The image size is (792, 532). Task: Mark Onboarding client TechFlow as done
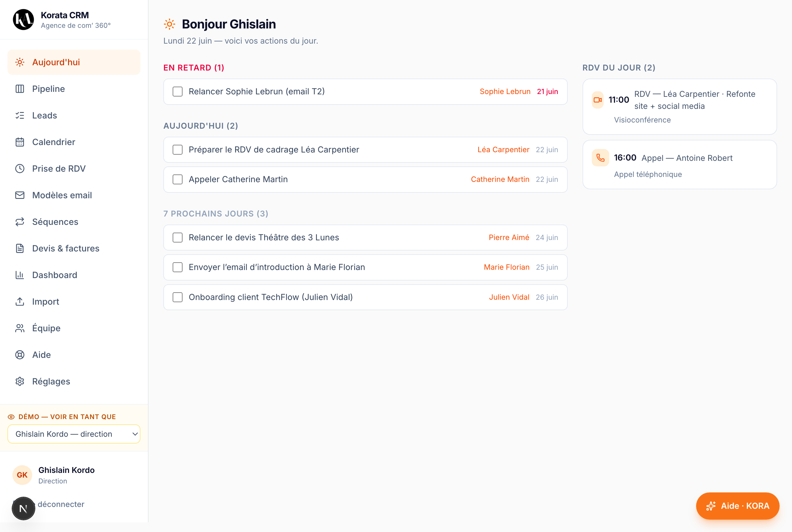[178, 297]
